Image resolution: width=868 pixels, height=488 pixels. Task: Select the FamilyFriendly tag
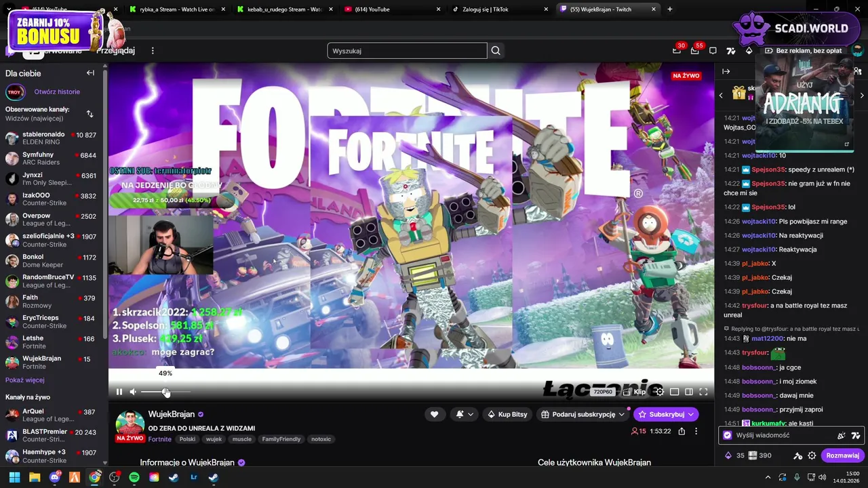[281, 439]
